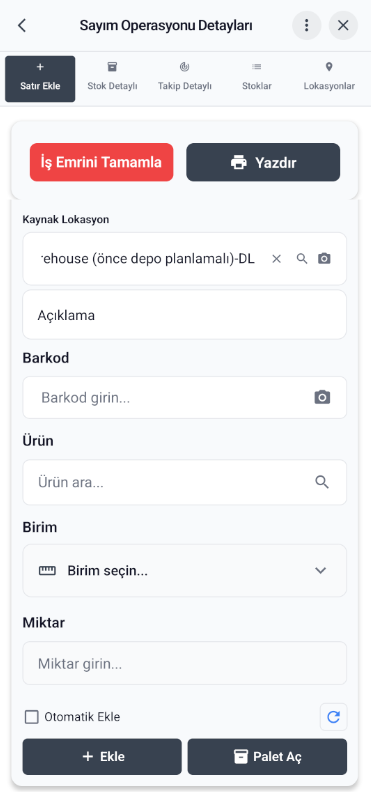
Task: Open camera scanner in Kaynak Lokasyon field
Action: click(x=324, y=259)
